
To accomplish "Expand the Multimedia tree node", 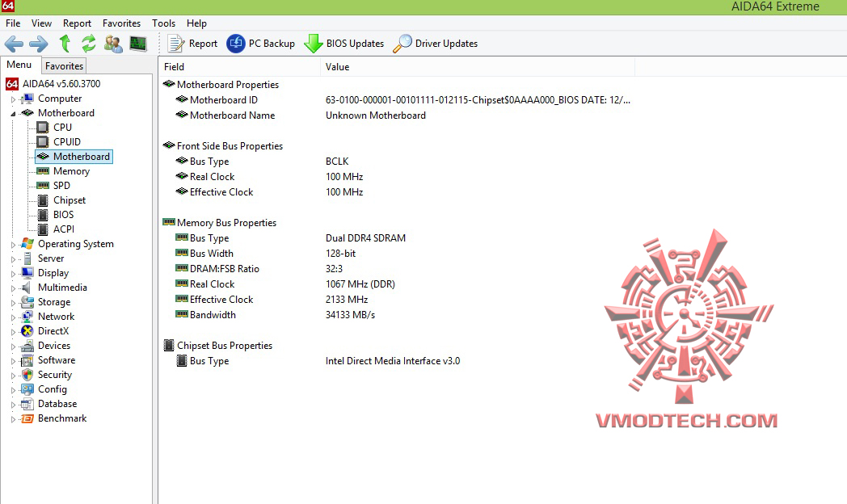I will (13, 288).
